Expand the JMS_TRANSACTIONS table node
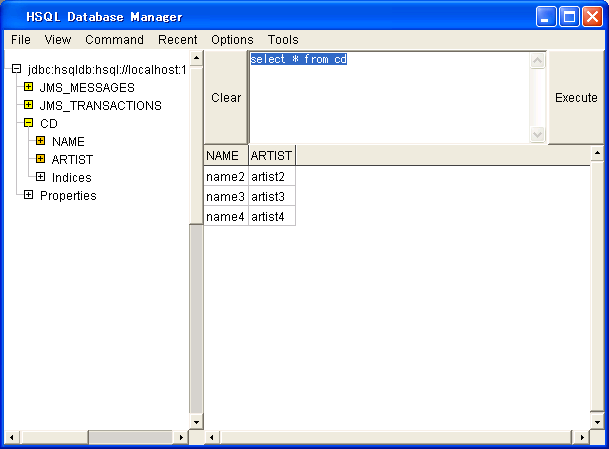This screenshot has width=609, height=449. 28,104
